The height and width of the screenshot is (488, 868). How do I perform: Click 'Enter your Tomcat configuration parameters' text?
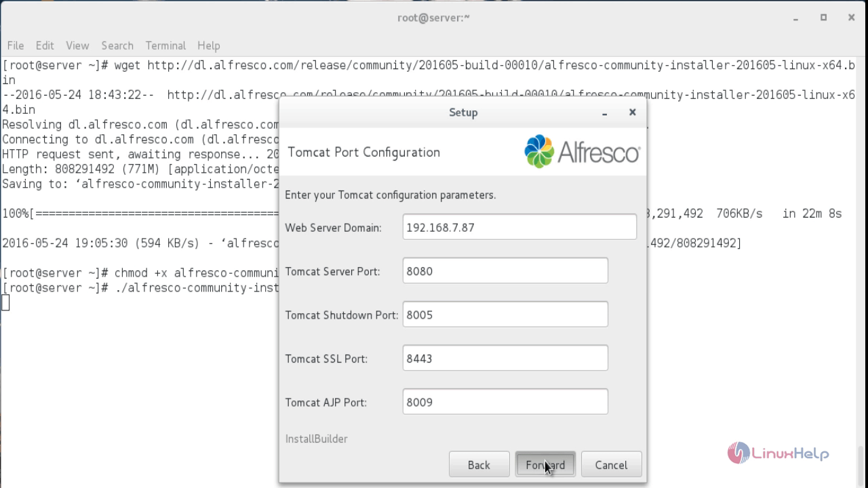391,195
